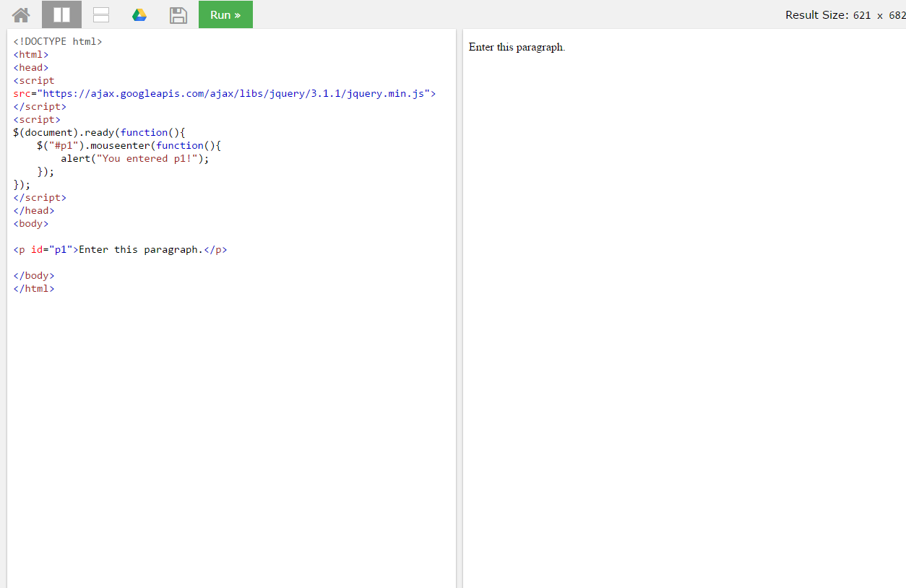Save code to Google Drive icon
906x588 pixels.
139,14
